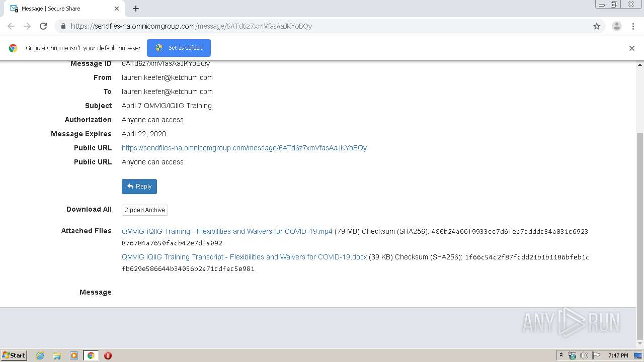Click the address bar URL
This screenshot has height=362, width=644.
click(191, 26)
